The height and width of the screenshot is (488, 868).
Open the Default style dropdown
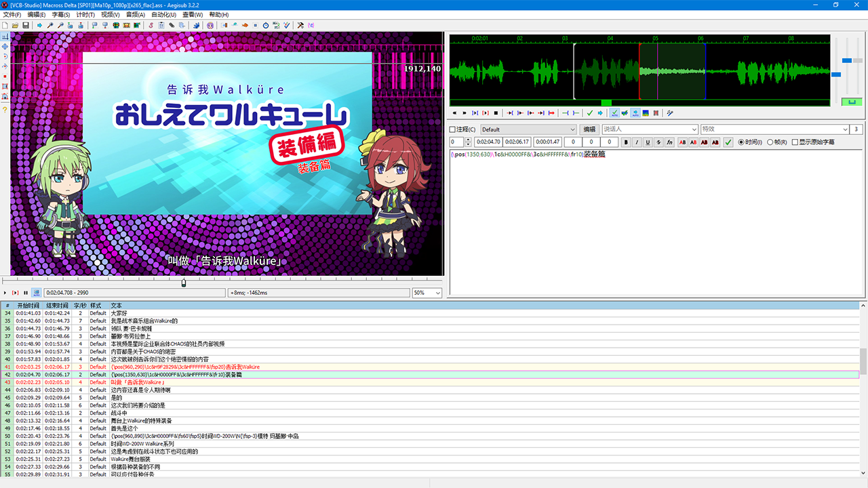(x=528, y=129)
